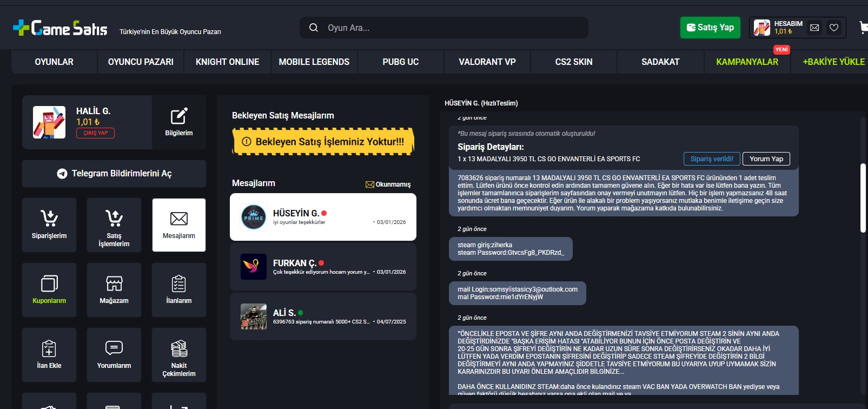Open the shopping cart icon
The width and height of the screenshot is (868, 409).
[x=863, y=28]
